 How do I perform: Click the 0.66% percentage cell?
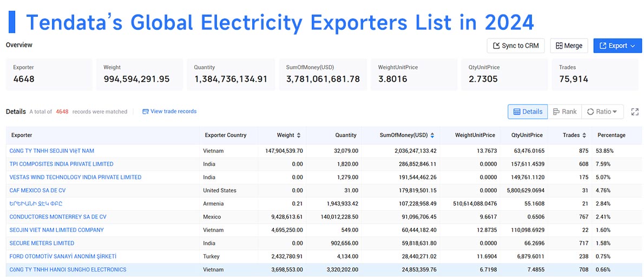point(603,269)
